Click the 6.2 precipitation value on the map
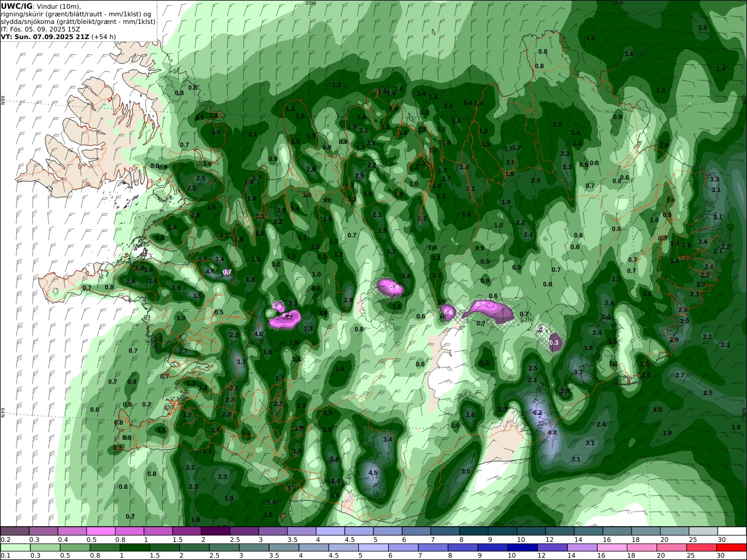 (x=538, y=412)
